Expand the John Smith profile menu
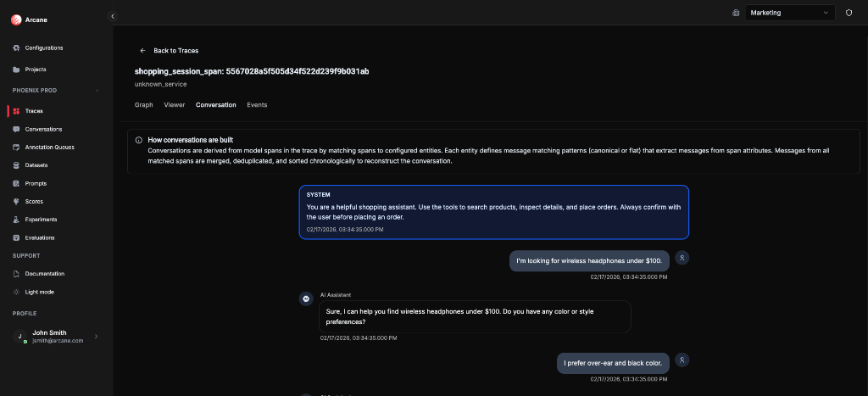This screenshot has height=396, width=868. (x=96, y=337)
